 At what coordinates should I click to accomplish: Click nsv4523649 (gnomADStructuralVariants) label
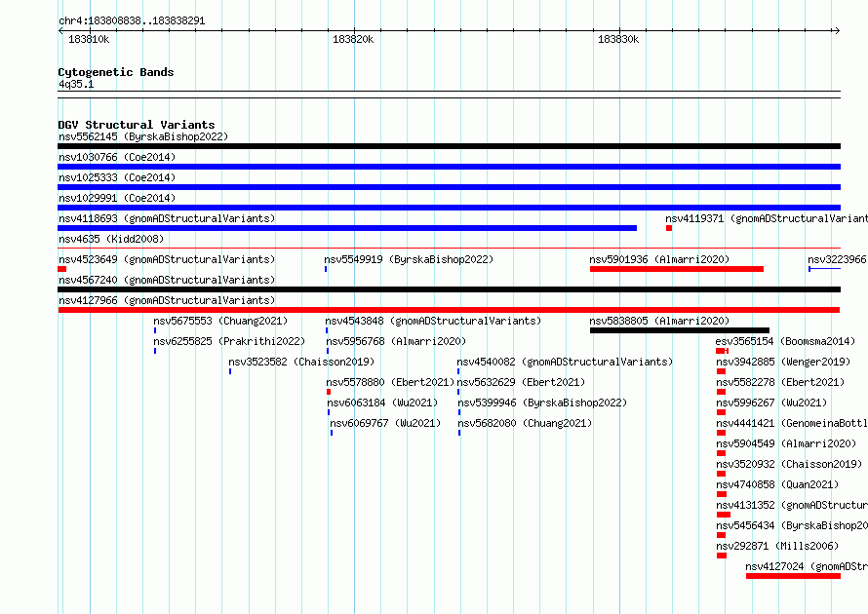[x=167, y=259]
